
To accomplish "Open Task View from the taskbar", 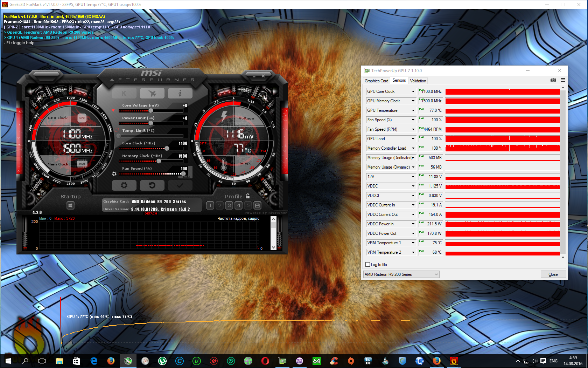I will (x=42, y=361).
